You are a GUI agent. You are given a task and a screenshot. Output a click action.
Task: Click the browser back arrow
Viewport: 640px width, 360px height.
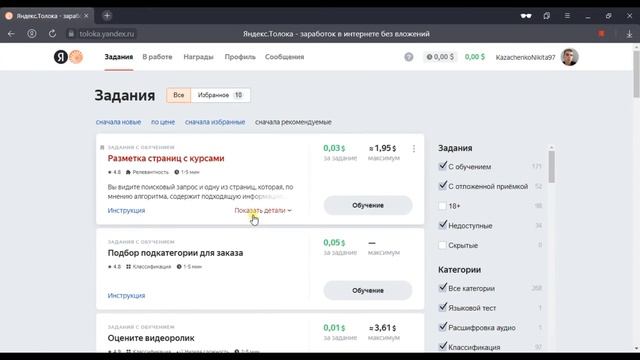pos(11,34)
